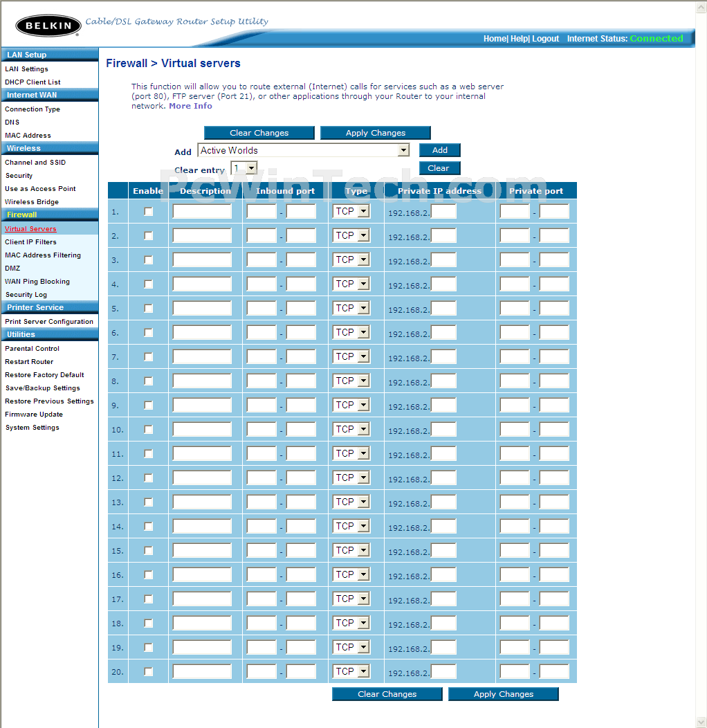Viewport: 707px width, 728px height.
Task: Focus the first Inbound port field in row 2
Action: coord(261,236)
